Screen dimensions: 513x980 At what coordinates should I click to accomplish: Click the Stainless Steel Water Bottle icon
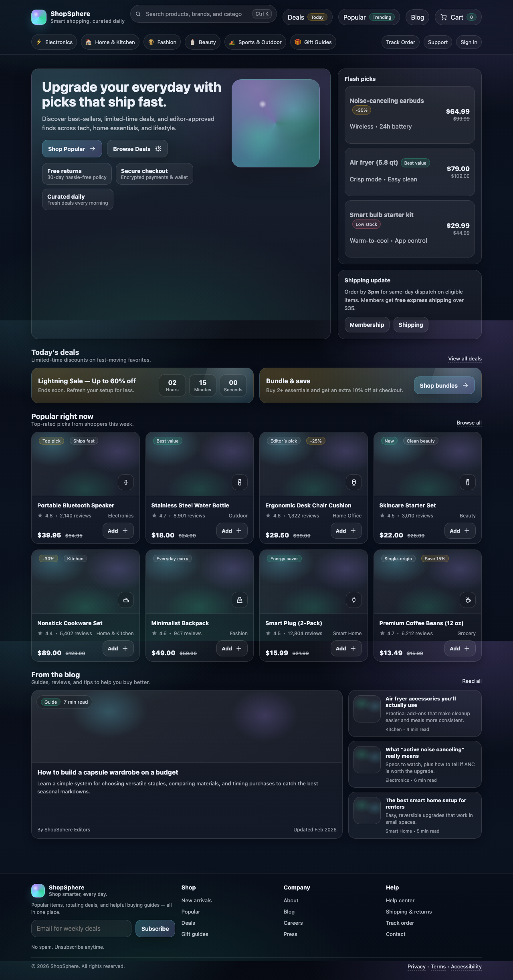240,482
